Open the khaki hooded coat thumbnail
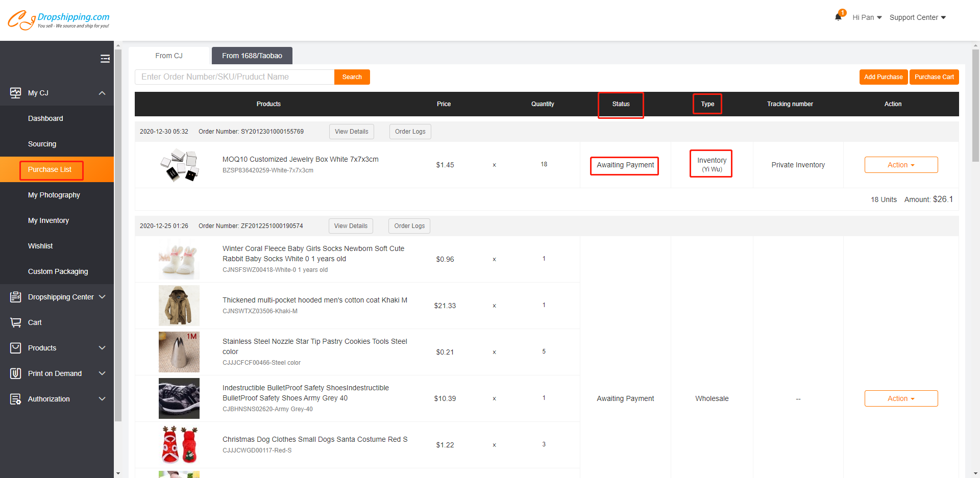Screen dimensions: 980x478 point(179,306)
